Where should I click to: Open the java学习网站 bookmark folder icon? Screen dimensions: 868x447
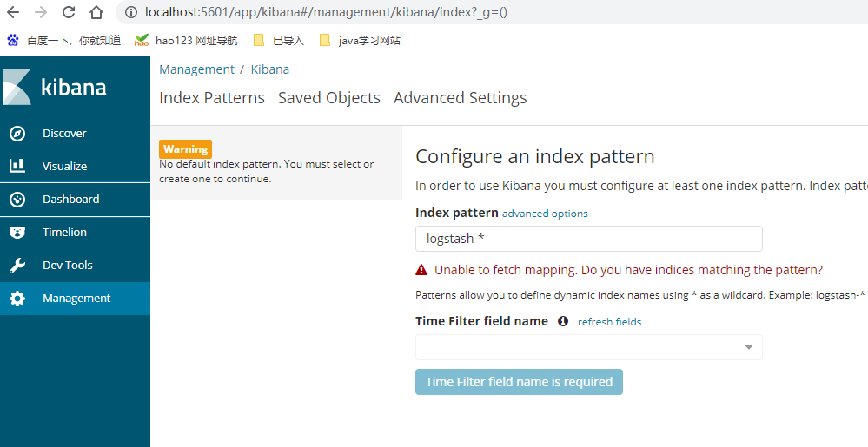pyautogui.click(x=325, y=41)
